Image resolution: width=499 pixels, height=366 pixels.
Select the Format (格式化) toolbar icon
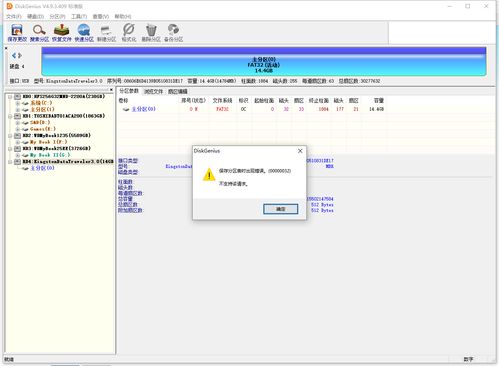point(129,33)
